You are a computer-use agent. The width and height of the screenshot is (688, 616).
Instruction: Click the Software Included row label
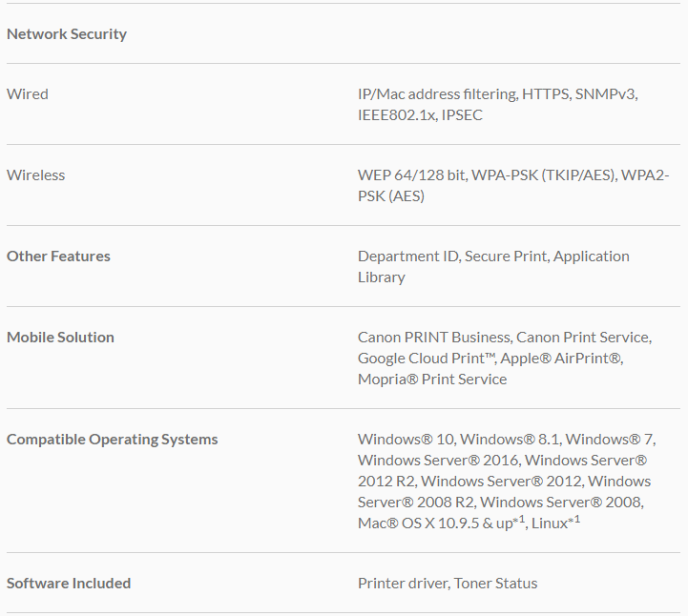point(69,584)
